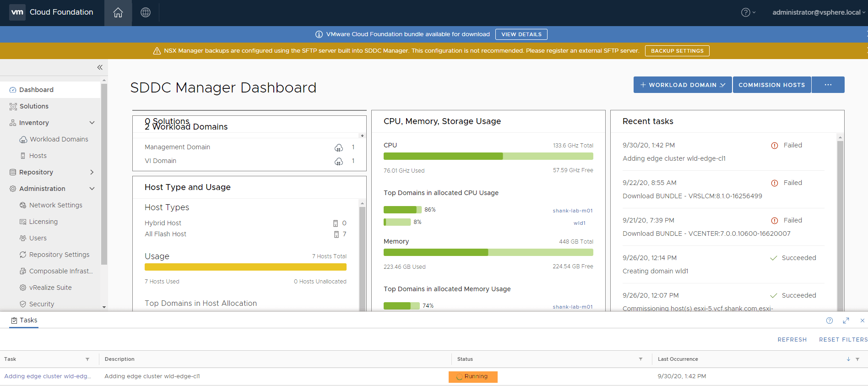This screenshot has height=386, width=868.
Task: Click the Running status badge
Action: pos(473,377)
